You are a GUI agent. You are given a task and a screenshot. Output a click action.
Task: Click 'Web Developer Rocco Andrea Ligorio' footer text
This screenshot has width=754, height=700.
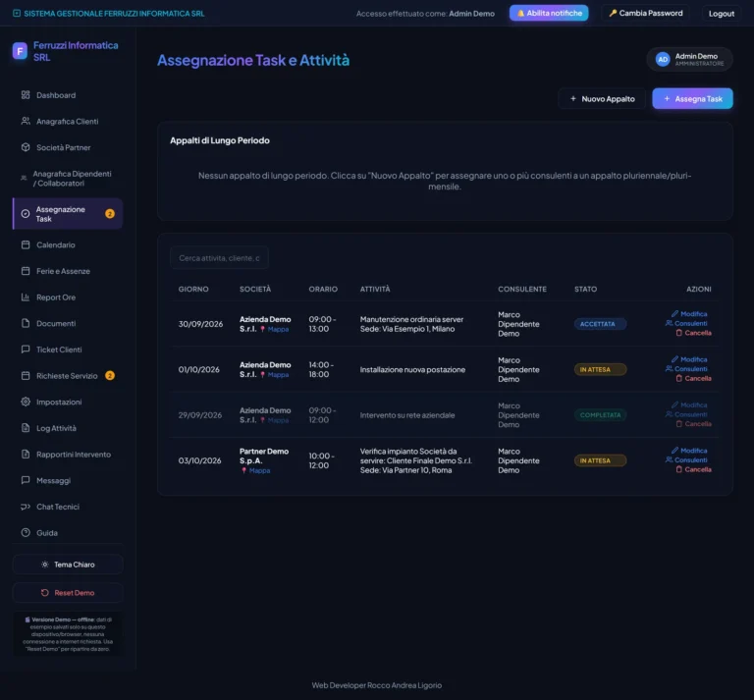[x=377, y=685]
